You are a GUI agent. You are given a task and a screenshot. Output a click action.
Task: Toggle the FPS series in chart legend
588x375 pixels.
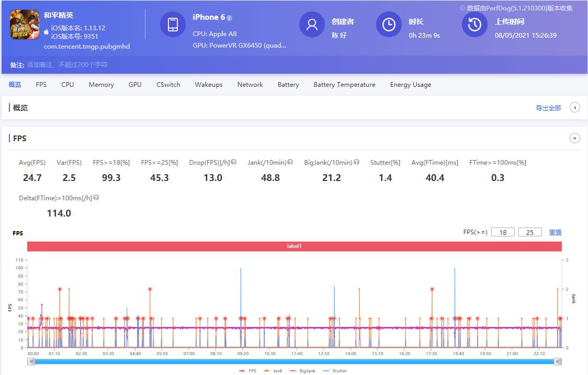248,371
